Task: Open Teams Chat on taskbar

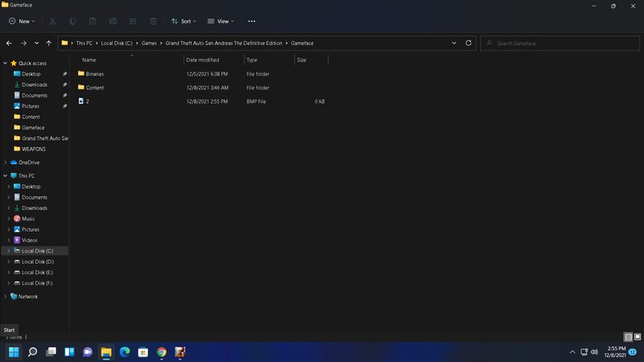Action: pyautogui.click(x=88, y=352)
